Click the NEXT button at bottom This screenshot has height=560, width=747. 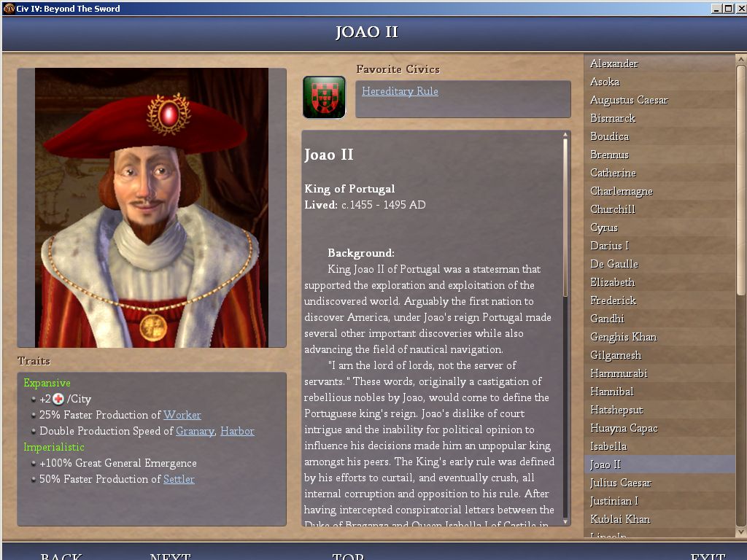(x=171, y=556)
